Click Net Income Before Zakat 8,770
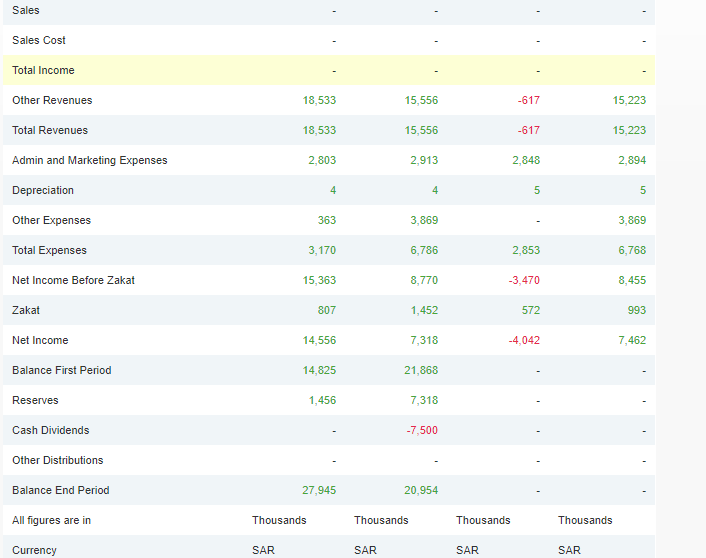The width and height of the screenshot is (706, 558). (424, 280)
